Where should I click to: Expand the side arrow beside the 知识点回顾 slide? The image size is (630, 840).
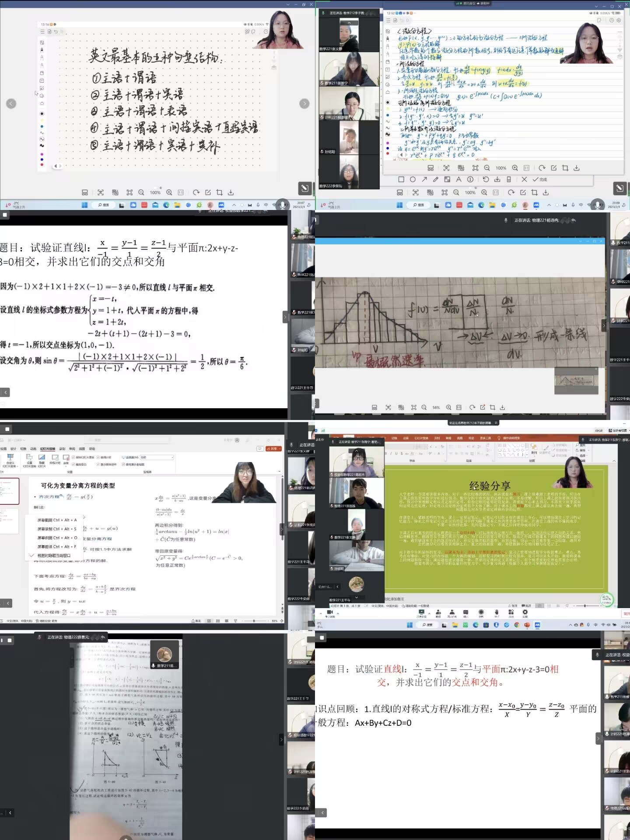pyautogui.click(x=598, y=738)
